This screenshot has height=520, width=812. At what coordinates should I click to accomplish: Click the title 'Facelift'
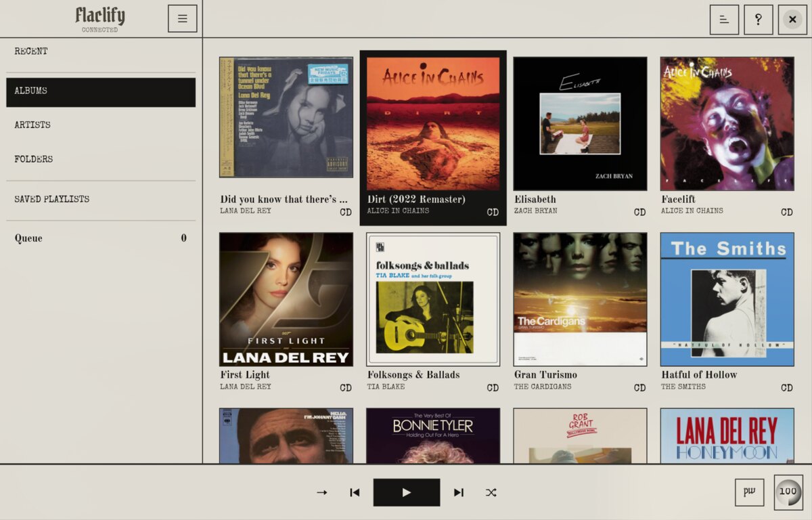(x=678, y=200)
